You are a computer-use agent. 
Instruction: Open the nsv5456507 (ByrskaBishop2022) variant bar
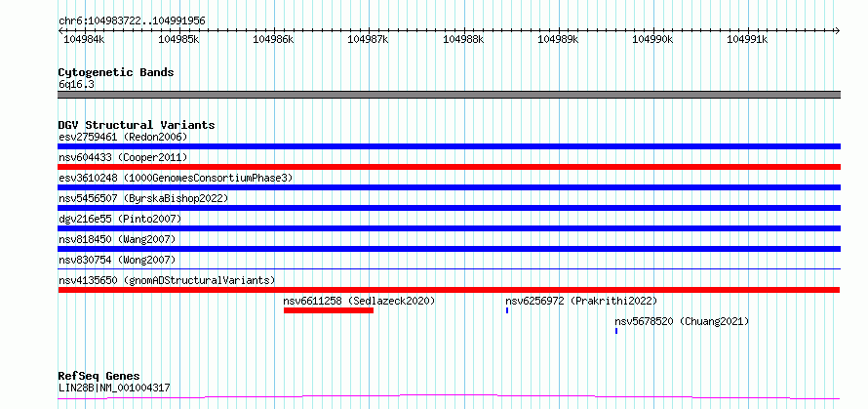(449, 208)
